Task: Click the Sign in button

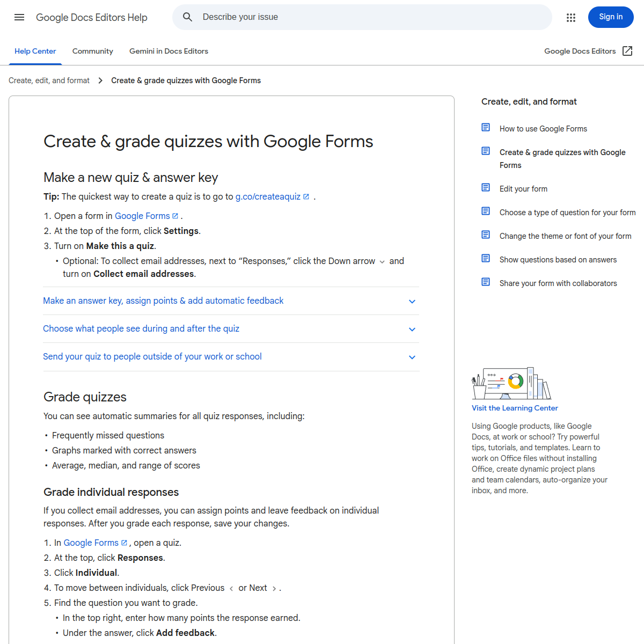Action: [x=611, y=17]
